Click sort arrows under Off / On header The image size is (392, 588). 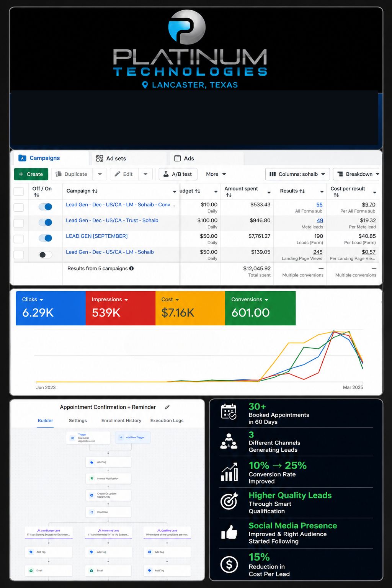point(36,195)
